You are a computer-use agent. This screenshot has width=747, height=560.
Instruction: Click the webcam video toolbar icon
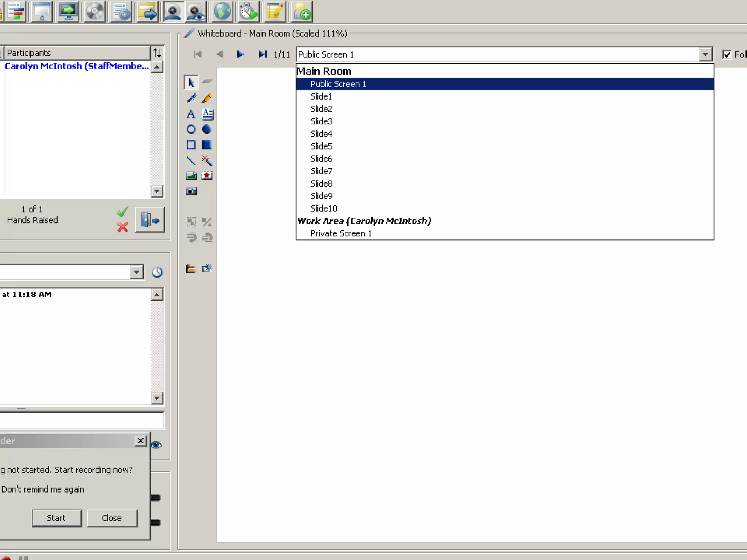point(173,11)
